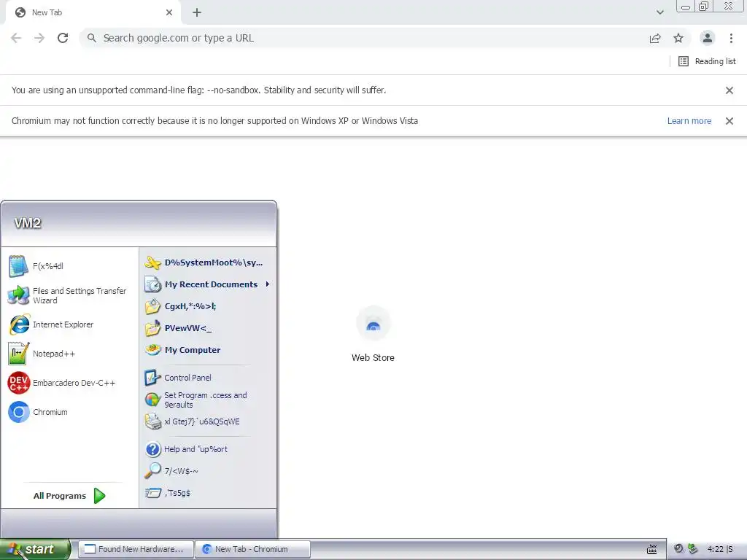The image size is (747, 560).
Task: Open Control Panel
Action: click(208, 378)
